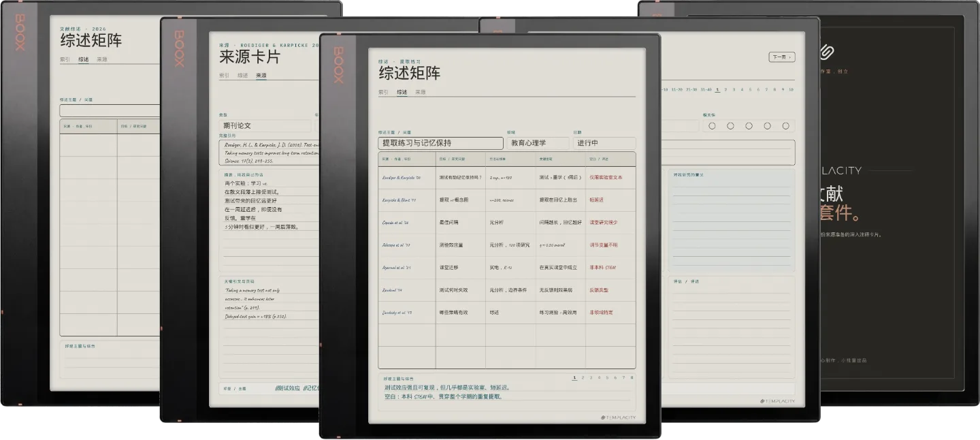Click the 进行中 status field
Image resolution: width=980 pixels, height=440 pixels.
pos(606,143)
